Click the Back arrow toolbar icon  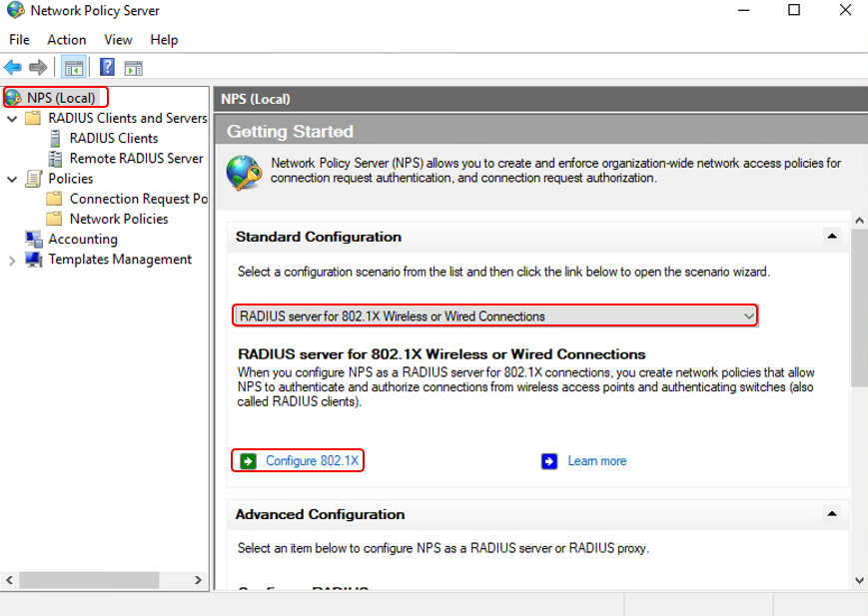point(13,68)
